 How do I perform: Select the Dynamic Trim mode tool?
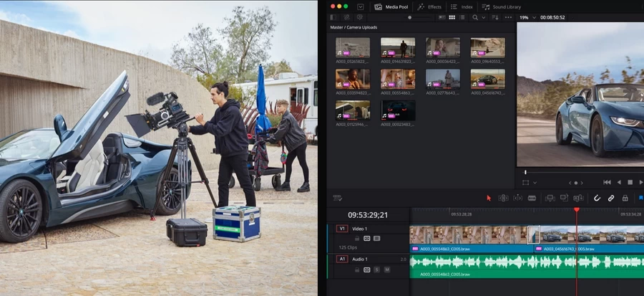pyautogui.click(x=518, y=198)
